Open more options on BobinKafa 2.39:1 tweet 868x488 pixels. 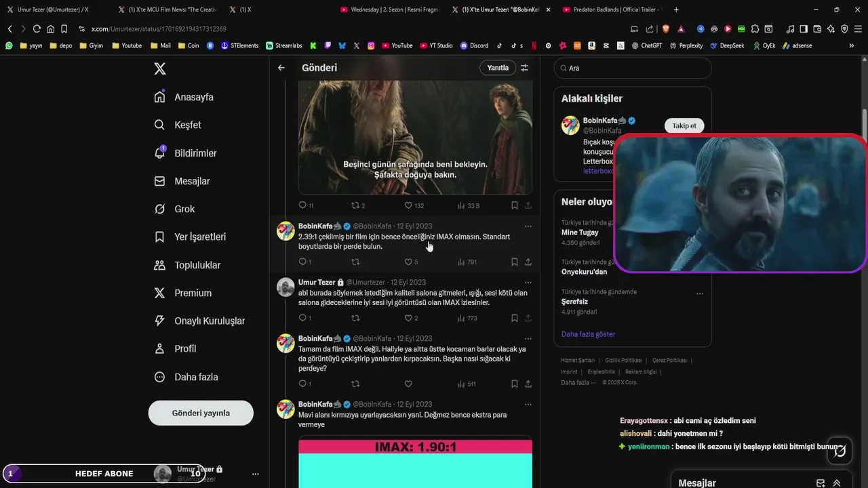coord(528,226)
